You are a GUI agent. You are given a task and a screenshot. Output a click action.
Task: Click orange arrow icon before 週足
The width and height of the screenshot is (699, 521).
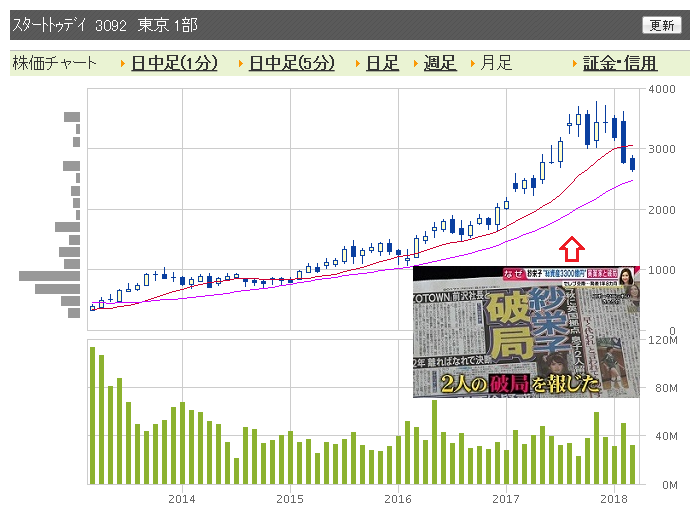coord(415,64)
